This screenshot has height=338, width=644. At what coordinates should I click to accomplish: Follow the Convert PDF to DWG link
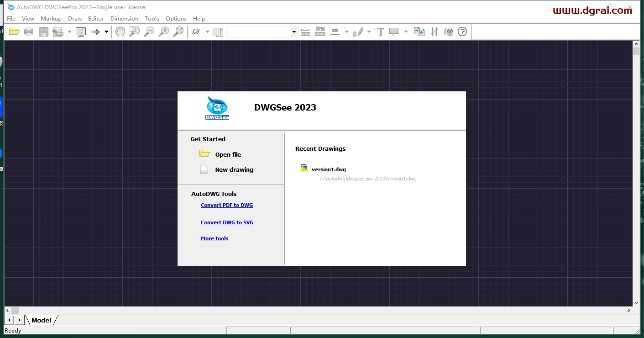pyautogui.click(x=227, y=205)
